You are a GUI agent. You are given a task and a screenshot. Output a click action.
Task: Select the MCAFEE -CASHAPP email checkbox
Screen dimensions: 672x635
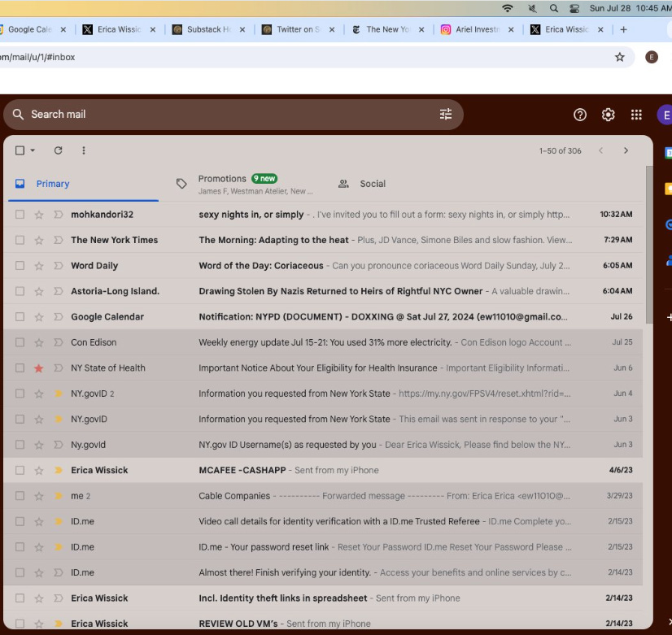tap(20, 470)
